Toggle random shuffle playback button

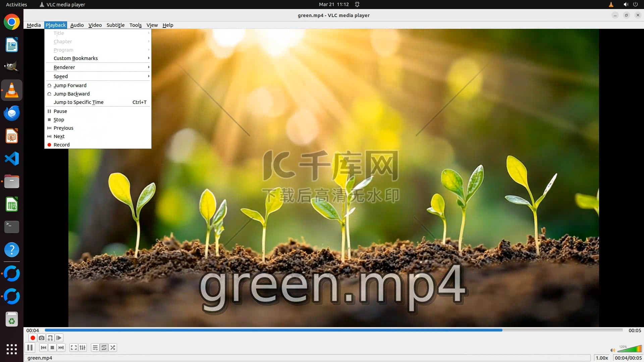[x=113, y=348]
